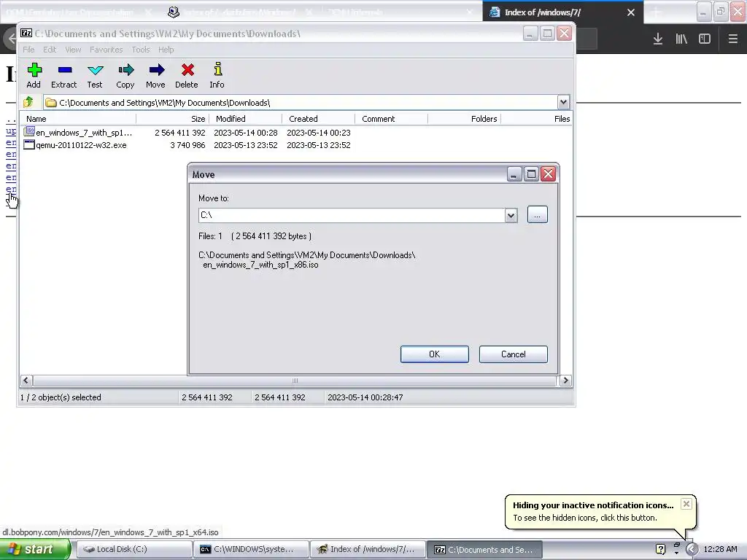Toggle the browser sidebar icon
747x560 pixels.
pos(705,39)
